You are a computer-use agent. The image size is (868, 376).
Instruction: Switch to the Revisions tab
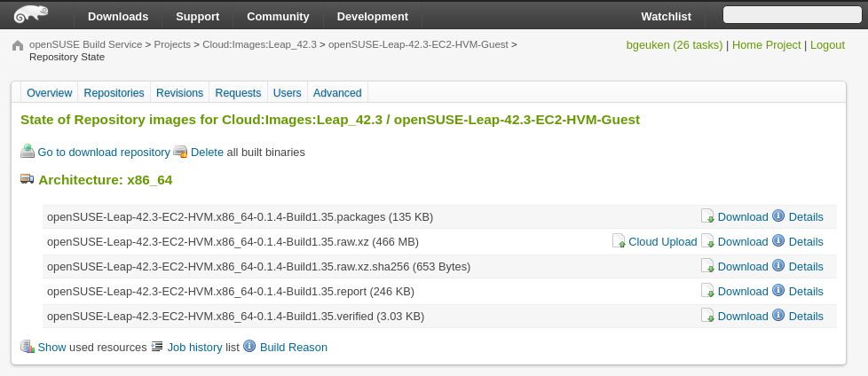pyautogui.click(x=179, y=92)
